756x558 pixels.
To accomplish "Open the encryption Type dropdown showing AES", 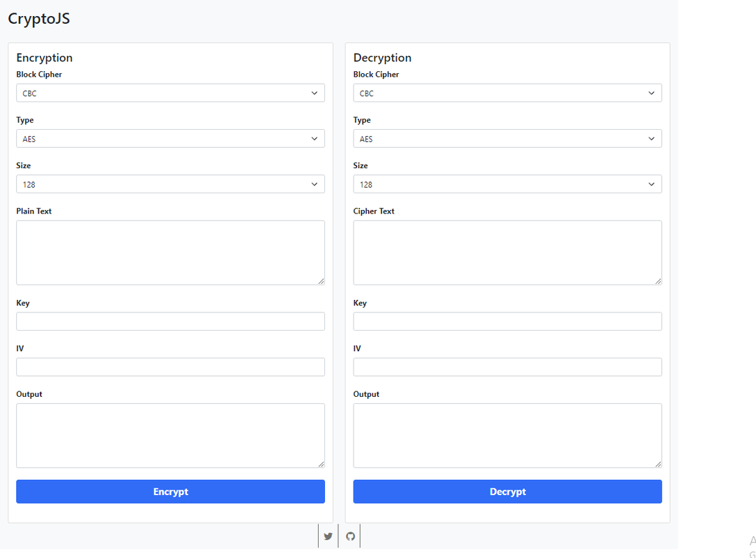I will (170, 138).
